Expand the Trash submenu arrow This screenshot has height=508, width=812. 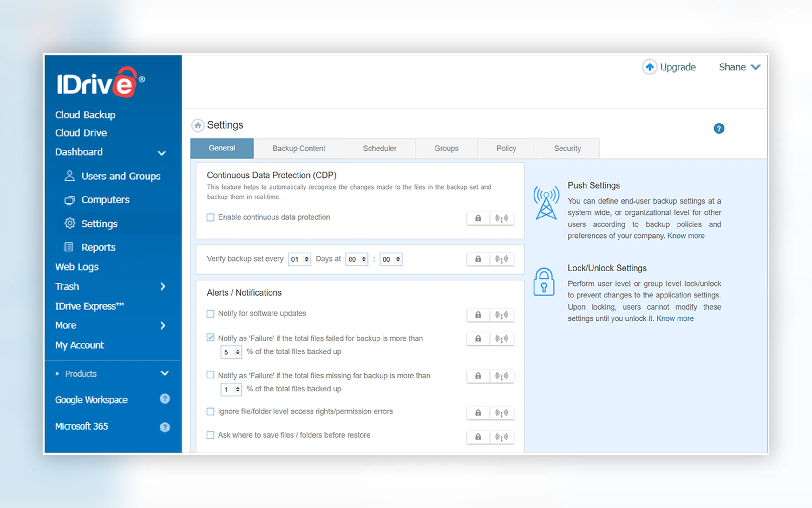163,287
